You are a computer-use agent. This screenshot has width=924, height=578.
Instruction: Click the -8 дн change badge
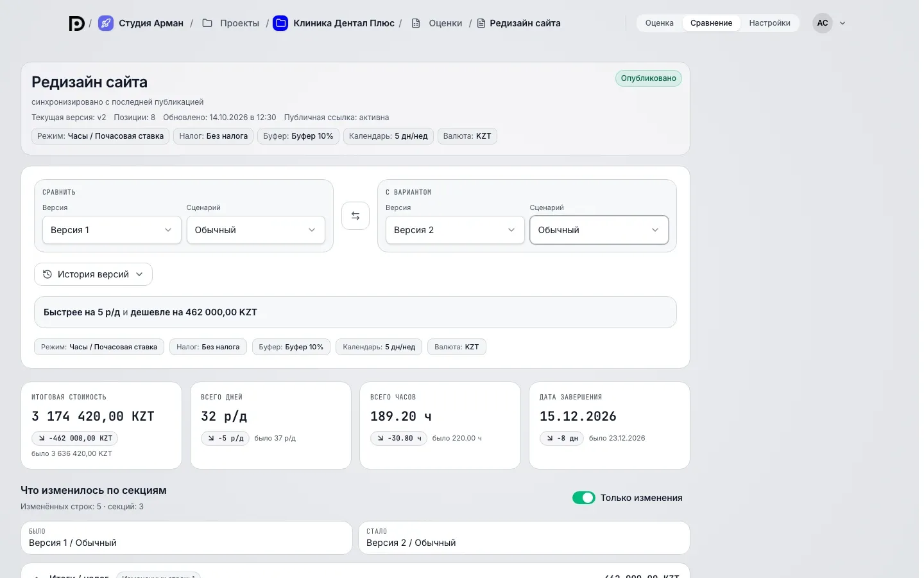(561, 438)
